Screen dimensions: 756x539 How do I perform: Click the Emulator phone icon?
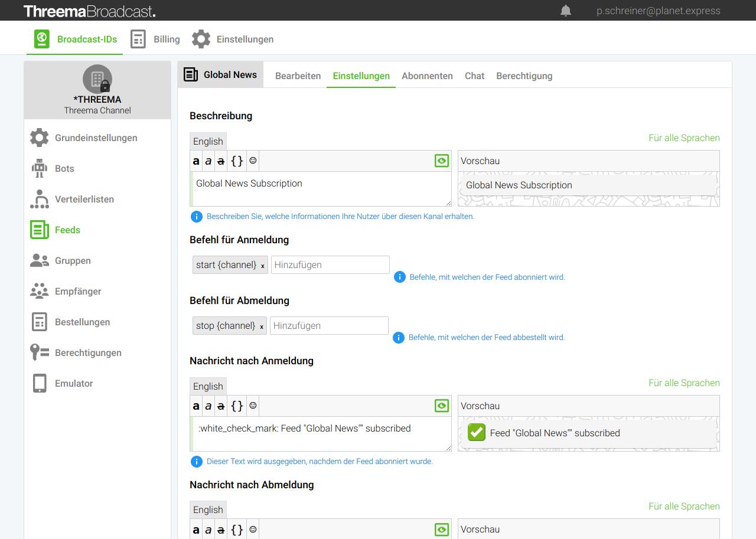point(40,383)
